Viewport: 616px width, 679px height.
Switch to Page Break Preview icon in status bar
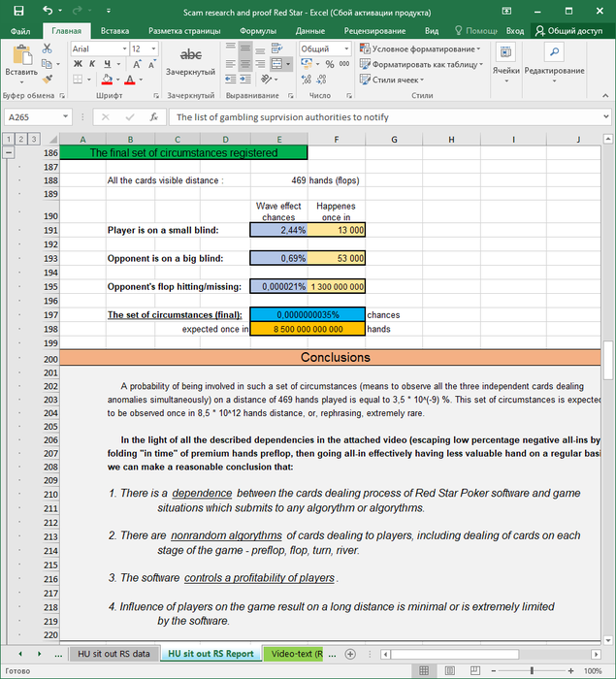[x=474, y=671]
